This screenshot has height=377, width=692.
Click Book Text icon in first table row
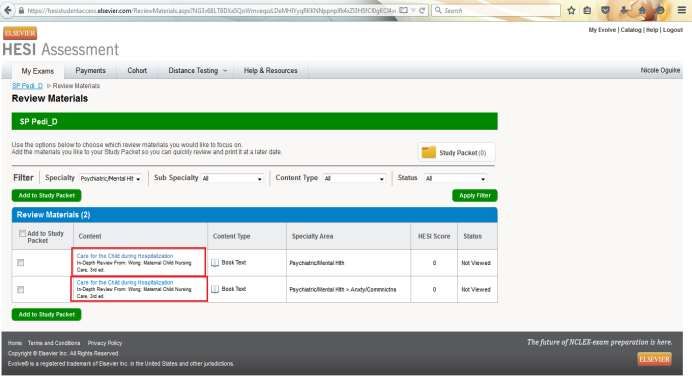click(215, 263)
